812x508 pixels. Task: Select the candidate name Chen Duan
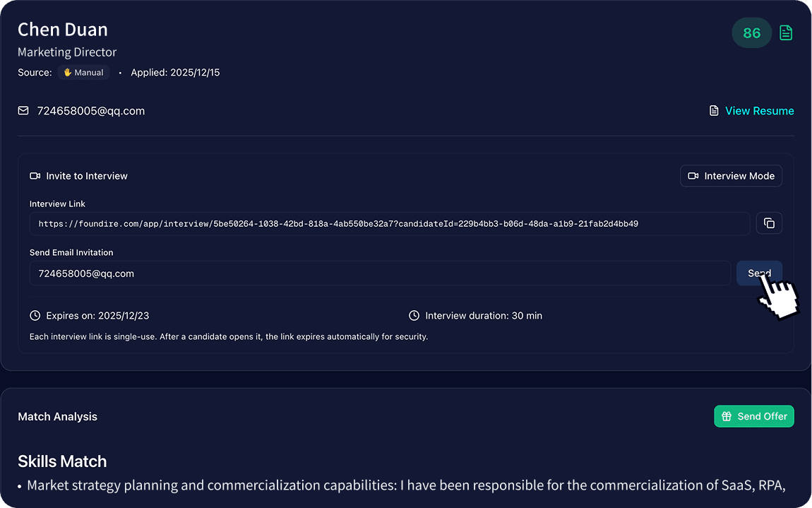[x=63, y=30]
